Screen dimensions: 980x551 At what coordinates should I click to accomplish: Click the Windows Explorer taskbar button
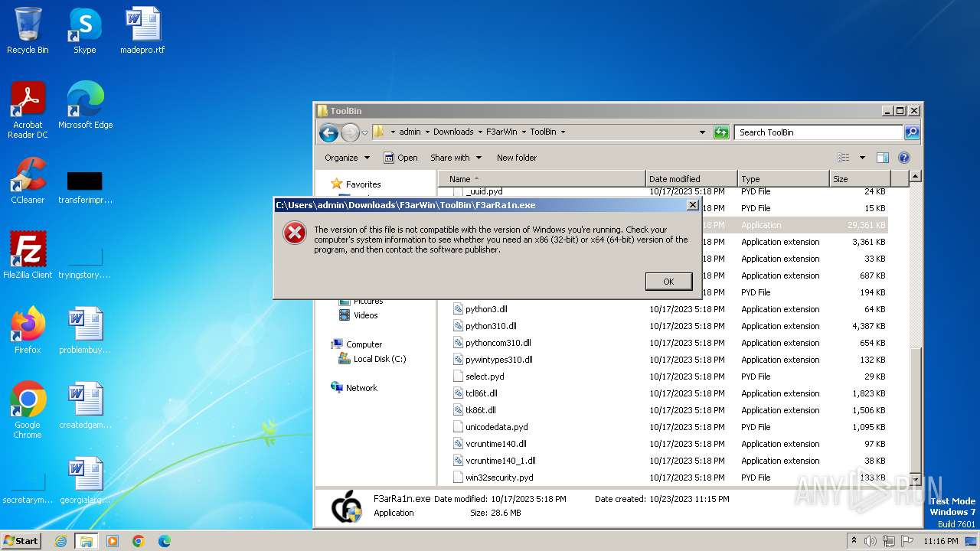(x=86, y=541)
